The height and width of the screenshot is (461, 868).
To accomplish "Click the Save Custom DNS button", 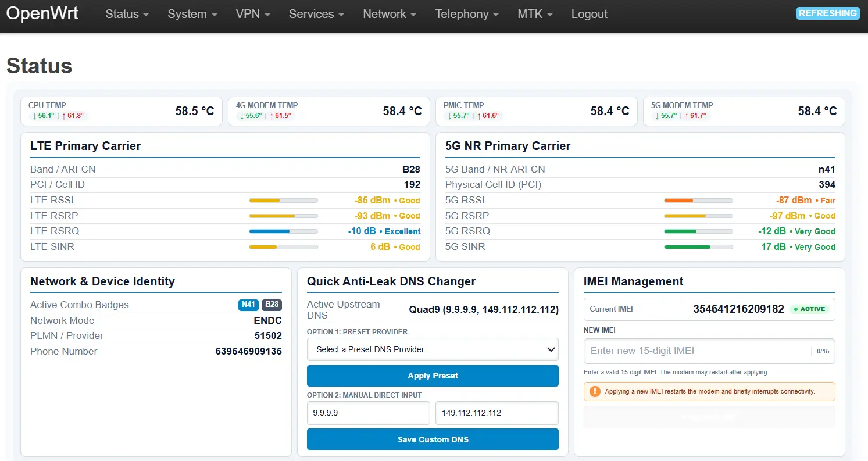I will (433, 439).
